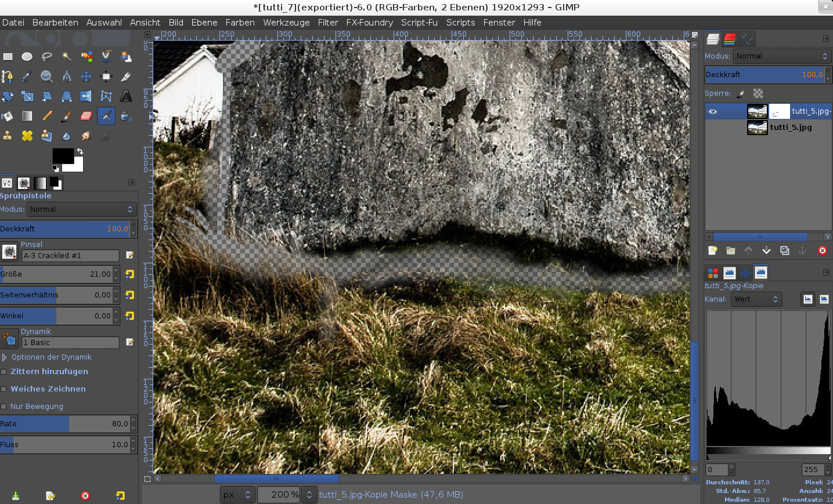
Task: Toggle the Weiches Zeichnen checkbox
Action: (4, 389)
